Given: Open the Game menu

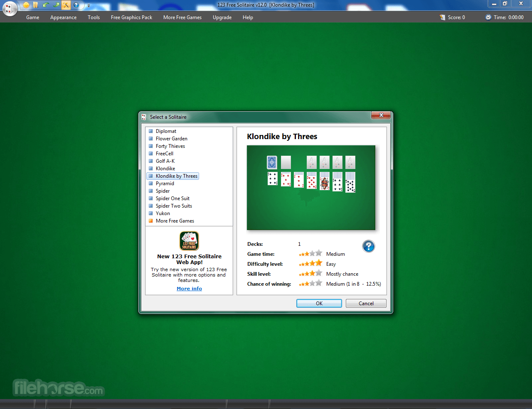Looking at the screenshot, I should click(x=33, y=17).
